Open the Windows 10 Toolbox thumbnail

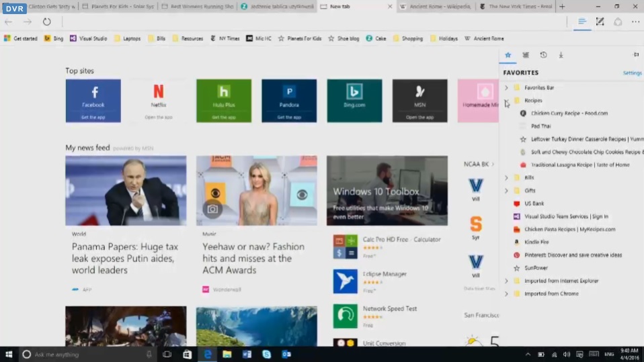point(387,191)
